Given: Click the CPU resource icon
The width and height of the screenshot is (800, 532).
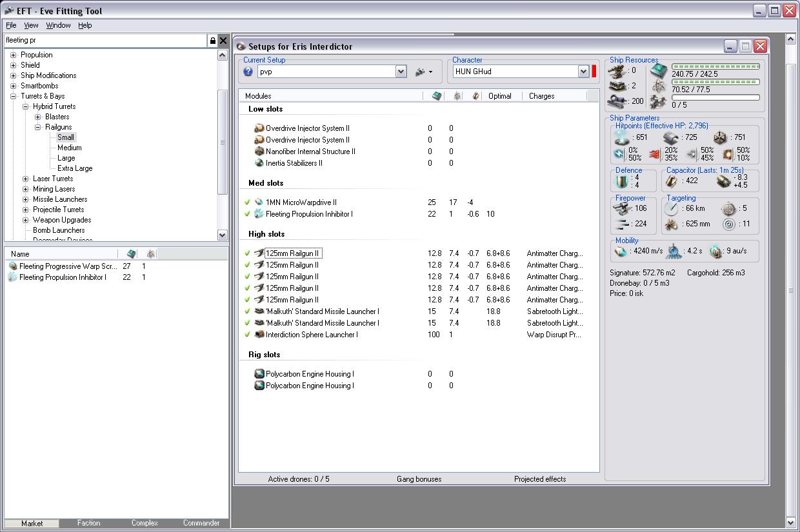Looking at the screenshot, I should (x=658, y=70).
